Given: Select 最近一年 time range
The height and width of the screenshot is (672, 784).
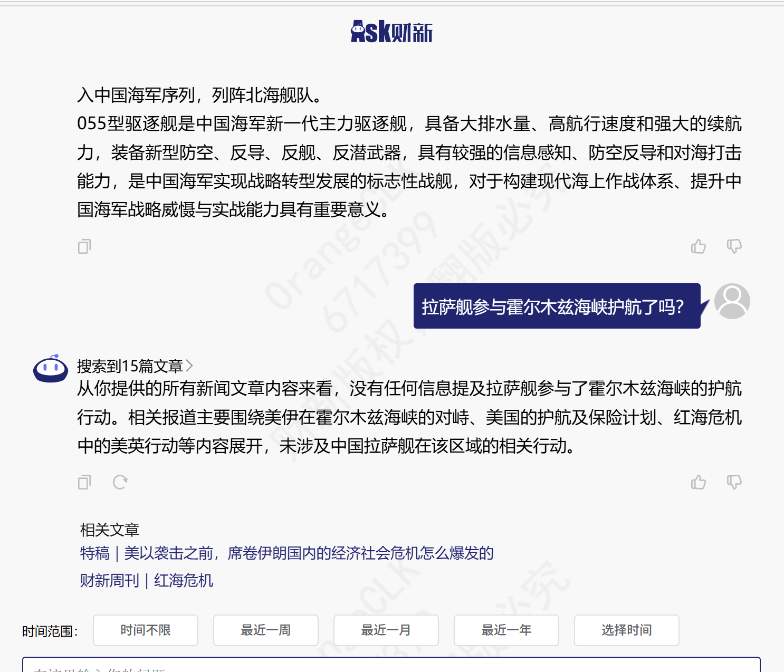Looking at the screenshot, I should 506,630.
